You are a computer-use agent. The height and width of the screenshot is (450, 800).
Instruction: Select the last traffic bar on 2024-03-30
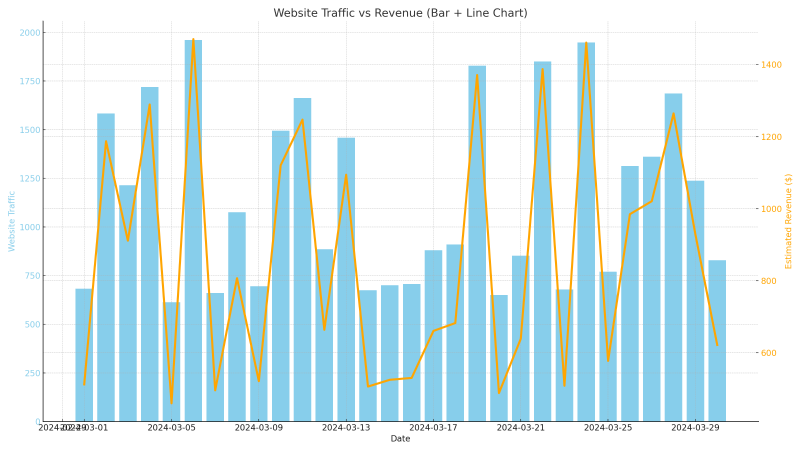click(x=717, y=340)
